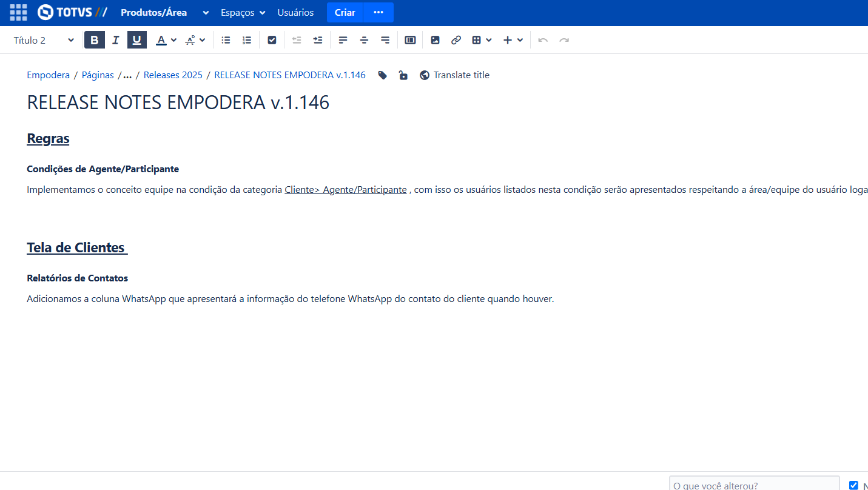Click the TOTVS logo
This screenshot has height=490, width=868.
[72, 12]
